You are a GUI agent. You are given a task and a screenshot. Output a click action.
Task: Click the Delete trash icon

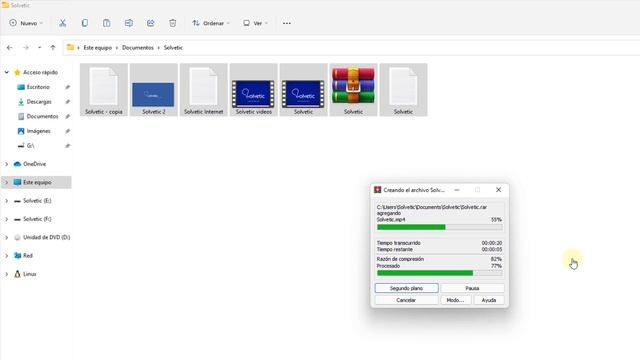pos(173,23)
